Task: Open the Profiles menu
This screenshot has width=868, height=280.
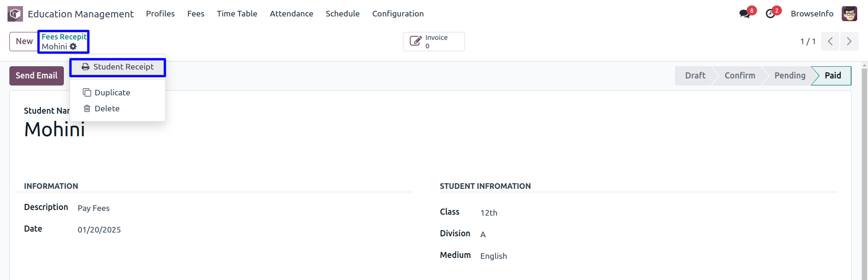Action: [160, 14]
